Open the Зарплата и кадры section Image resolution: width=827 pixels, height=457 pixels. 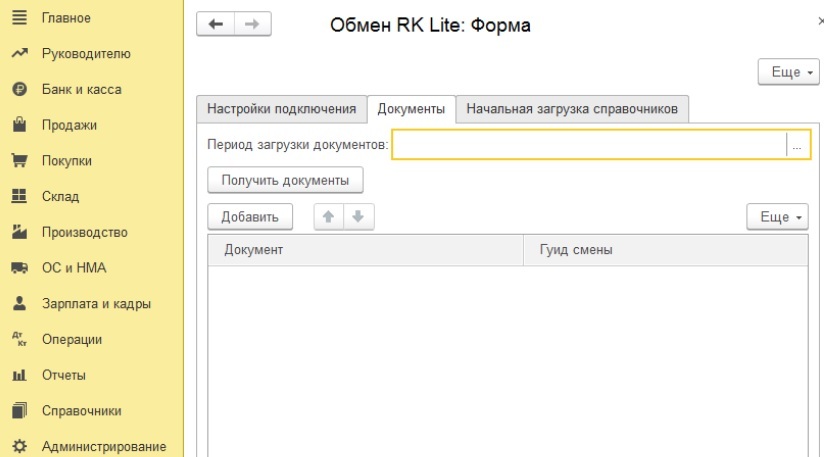(97, 304)
